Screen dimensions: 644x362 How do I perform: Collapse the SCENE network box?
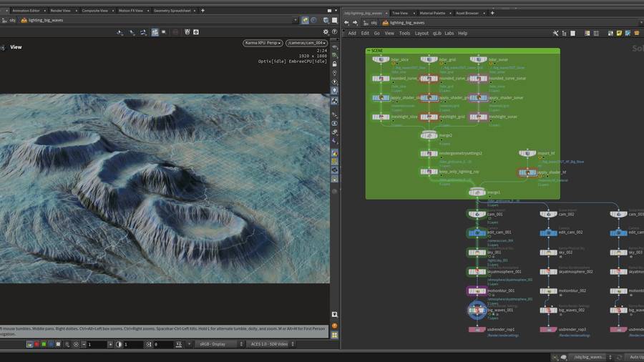click(x=369, y=51)
